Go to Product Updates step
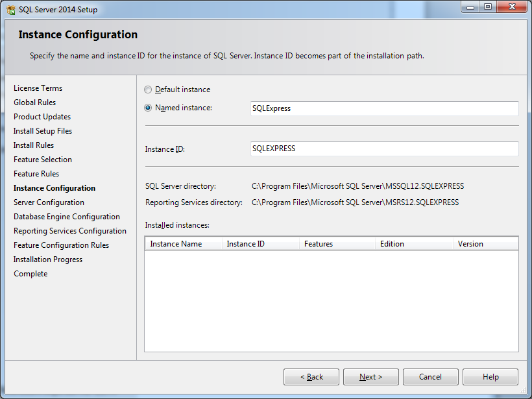Viewport: 532px width, 399px height. point(42,117)
